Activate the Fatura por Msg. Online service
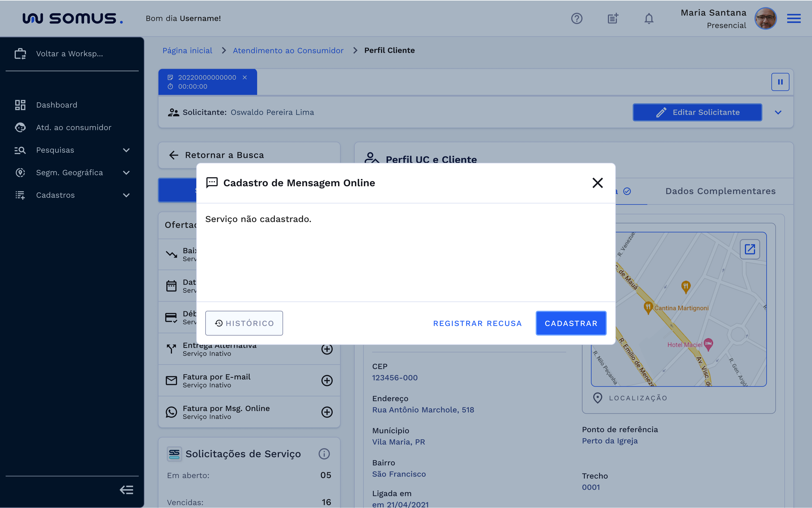Image resolution: width=812 pixels, height=508 pixels. 327,412
